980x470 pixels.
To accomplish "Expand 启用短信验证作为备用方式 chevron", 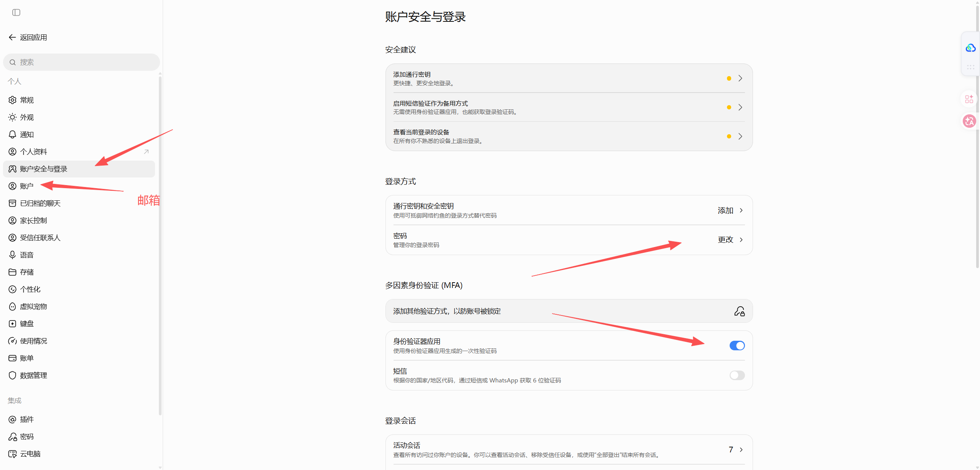I will [740, 107].
